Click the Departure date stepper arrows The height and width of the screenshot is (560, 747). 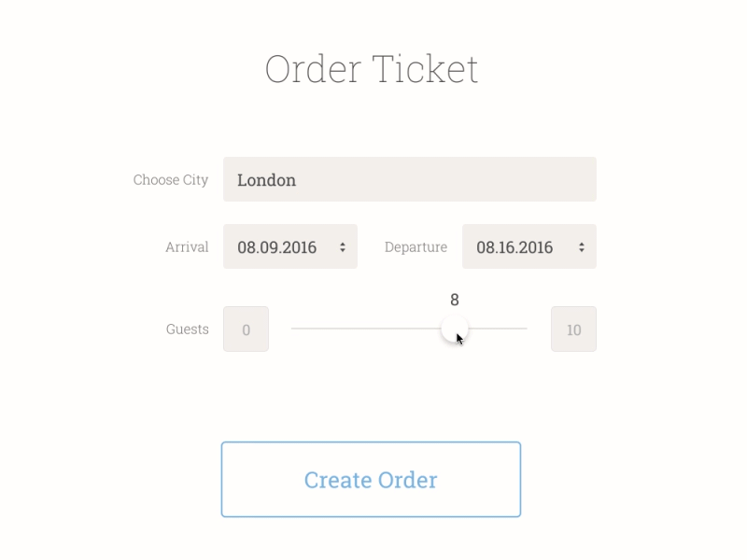[582, 246]
